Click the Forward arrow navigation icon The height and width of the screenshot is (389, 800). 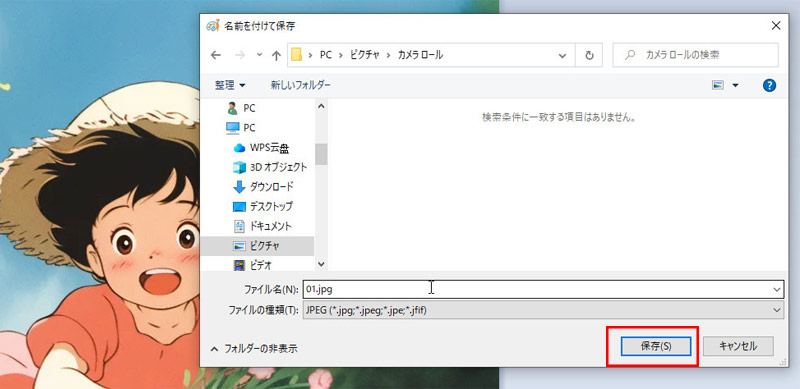[x=240, y=55]
